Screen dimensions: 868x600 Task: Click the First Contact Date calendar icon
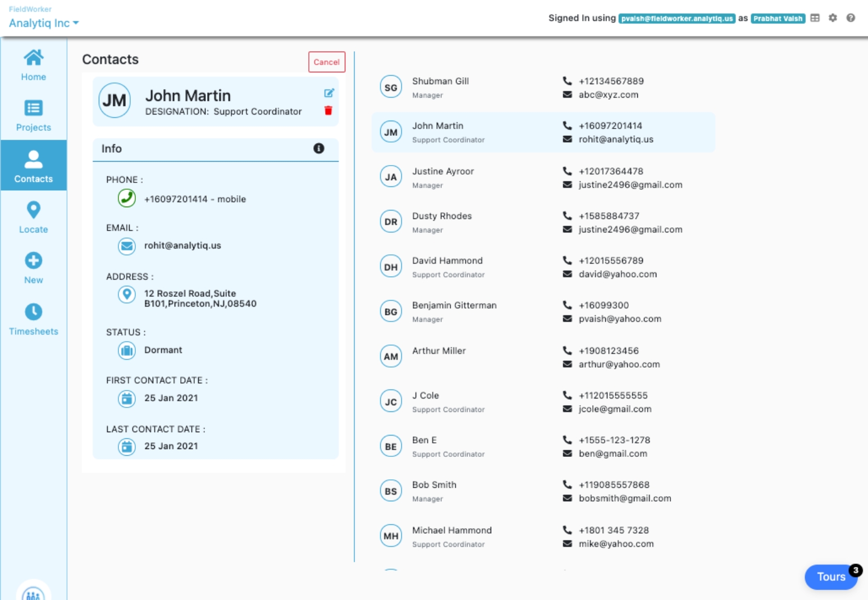tap(127, 399)
